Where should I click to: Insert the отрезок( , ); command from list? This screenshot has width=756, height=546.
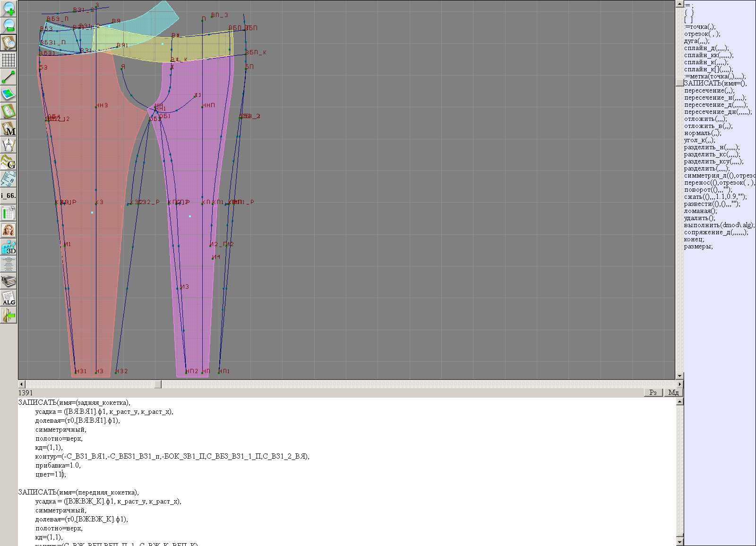pyautogui.click(x=702, y=34)
